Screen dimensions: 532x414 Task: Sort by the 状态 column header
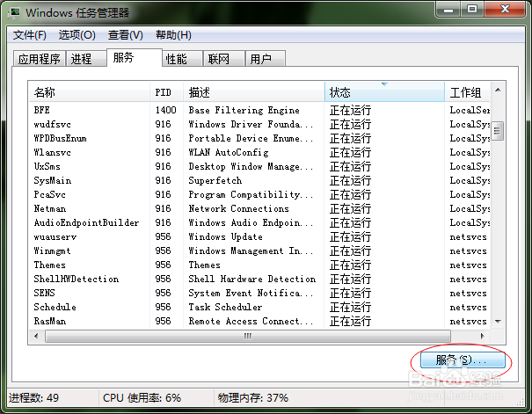pyautogui.click(x=384, y=92)
